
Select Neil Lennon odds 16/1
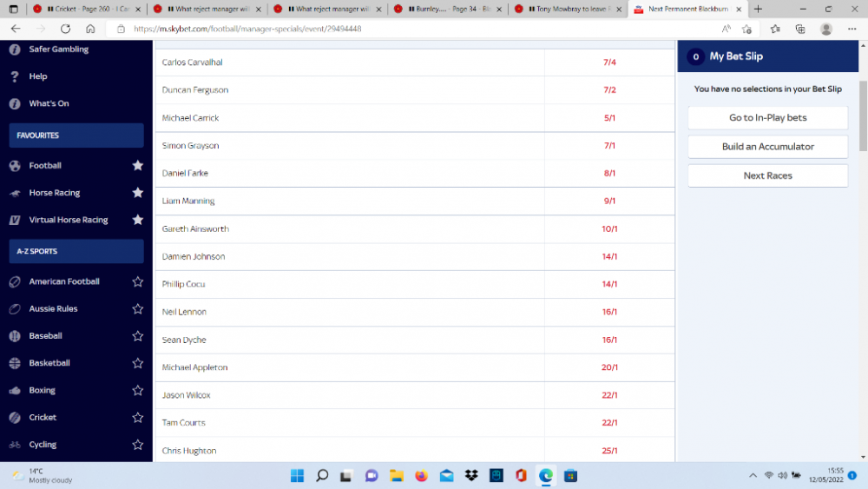609,312
